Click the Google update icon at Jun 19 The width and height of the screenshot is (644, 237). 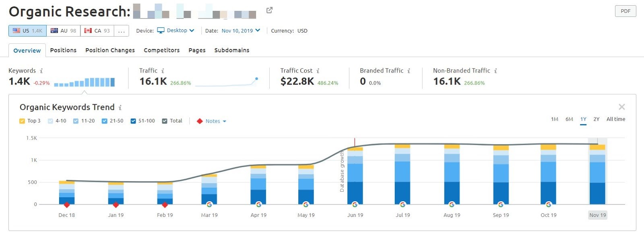(x=355, y=204)
